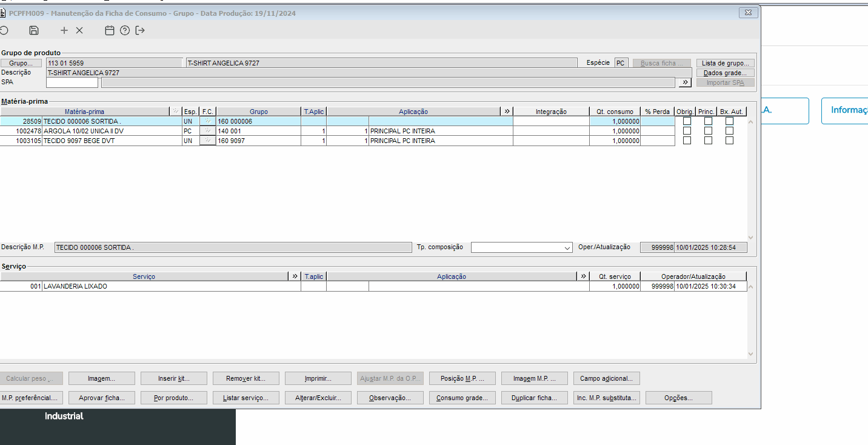Image resolution: width=868 pixels, height=445 pixels.
Task: Click the Imagem... button
Action: click(101, 378)
